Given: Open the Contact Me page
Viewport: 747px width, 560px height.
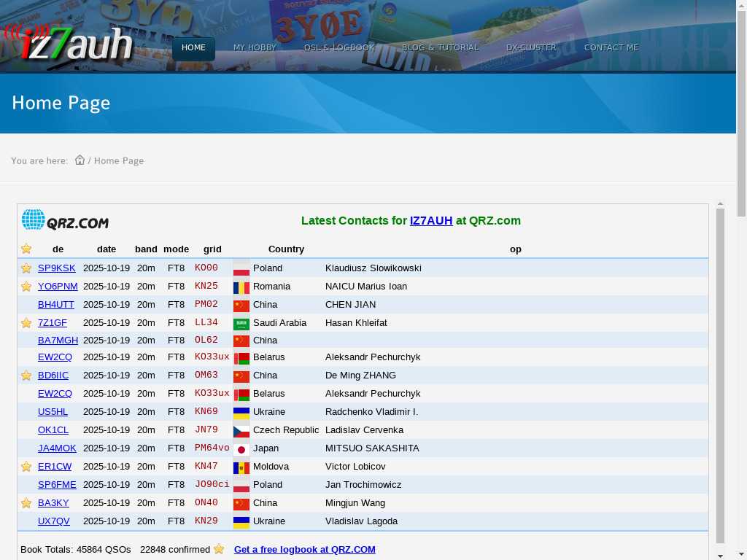Looking at the screenshot, I should (611, 47).
